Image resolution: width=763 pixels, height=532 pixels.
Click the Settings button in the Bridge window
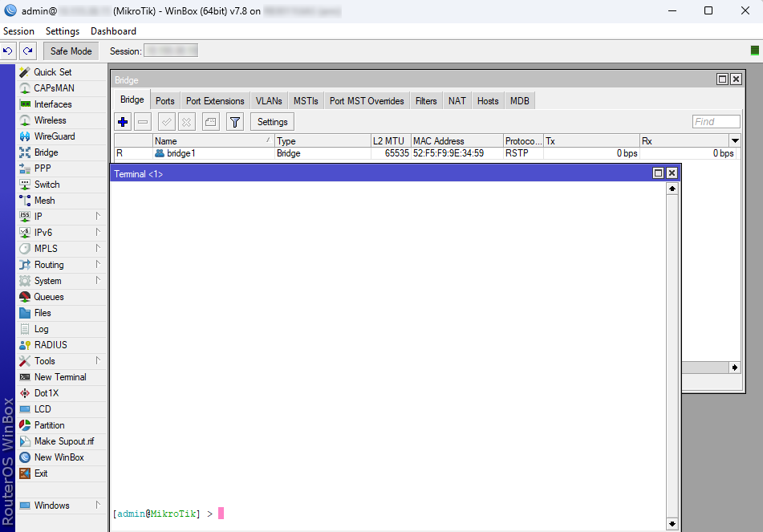click(271, 121)
